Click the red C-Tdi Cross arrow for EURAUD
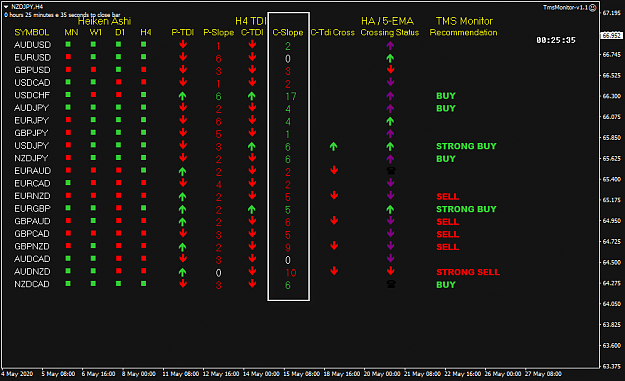 click(x=334, y=170)
